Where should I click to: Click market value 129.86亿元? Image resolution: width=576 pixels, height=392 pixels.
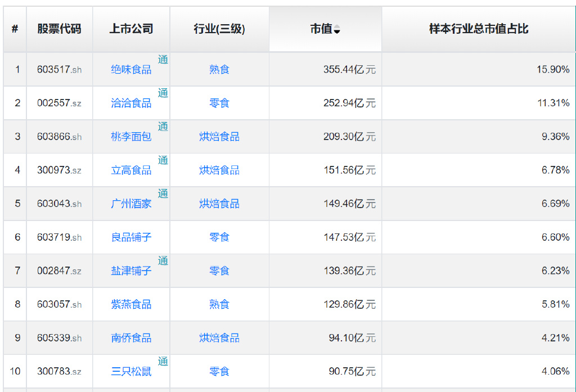(349, 304)
